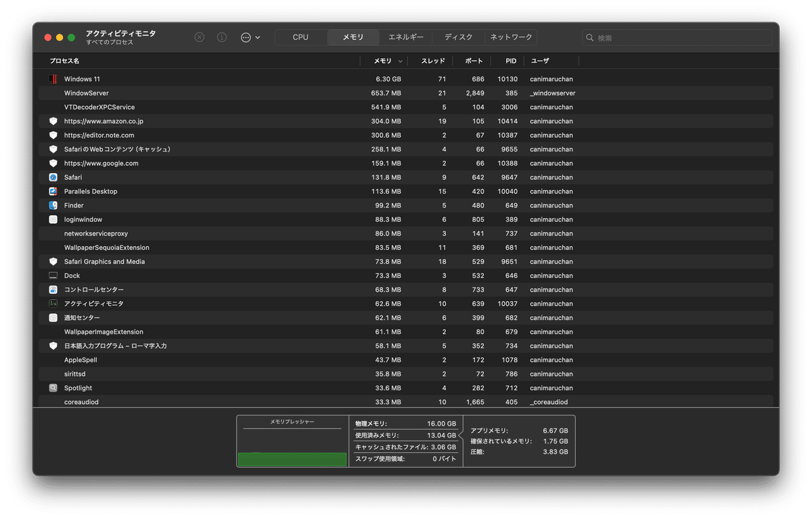
Task: Select the AppleSpell process row
Action: tap(406, 360)
